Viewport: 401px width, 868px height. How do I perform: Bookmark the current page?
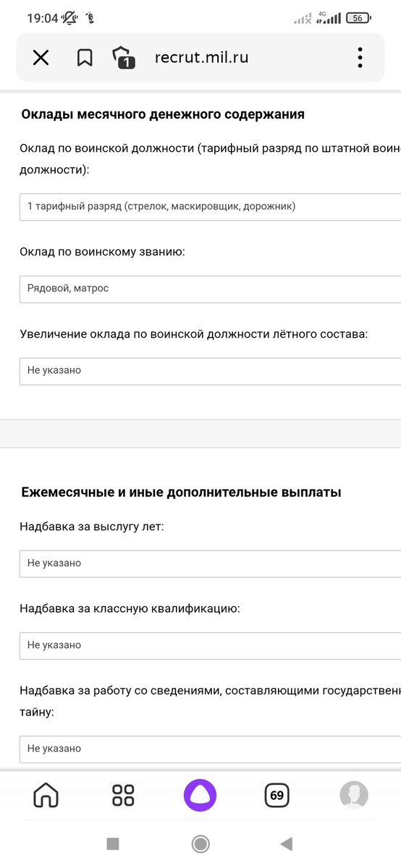point(85,58)
